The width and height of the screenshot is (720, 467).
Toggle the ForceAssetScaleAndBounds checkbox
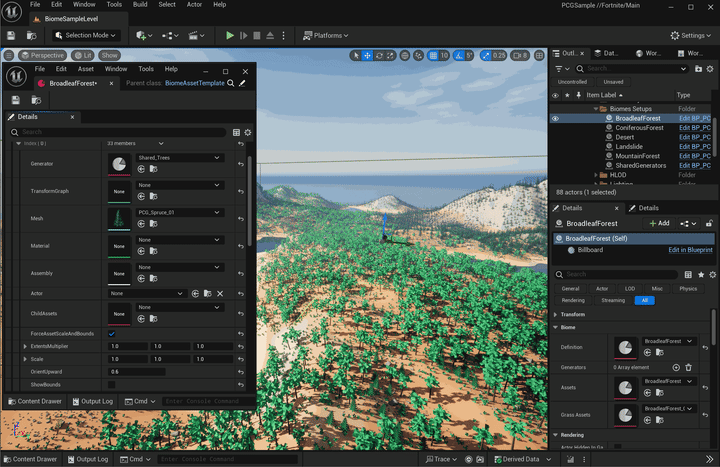point(112,334)
